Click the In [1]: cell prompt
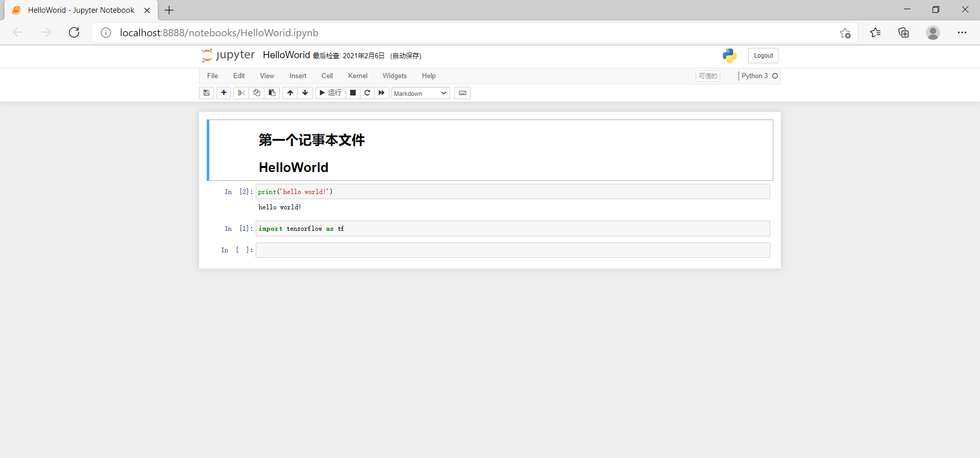Image resolution: width=980 pixels, height=458 pixels. [x=238, y=229]
